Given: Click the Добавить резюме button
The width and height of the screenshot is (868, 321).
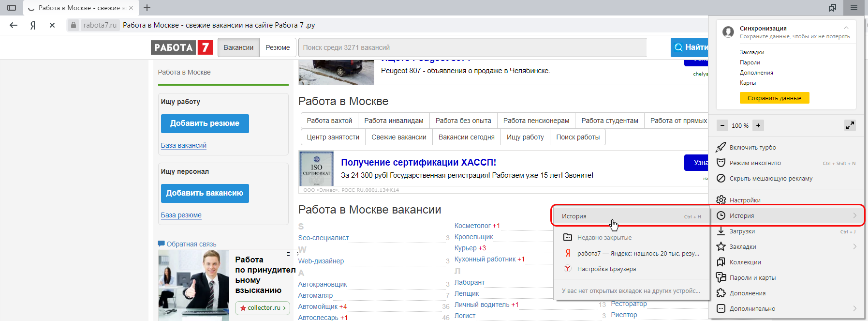Looking at the screenshot, I should coord(205,123).
